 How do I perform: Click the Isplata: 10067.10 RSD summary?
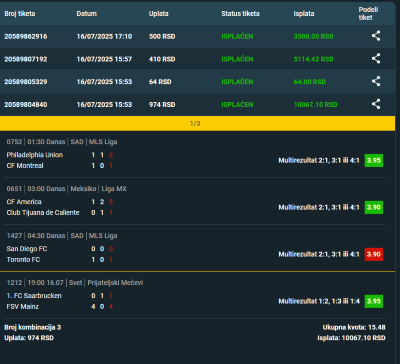click(351, 338)
